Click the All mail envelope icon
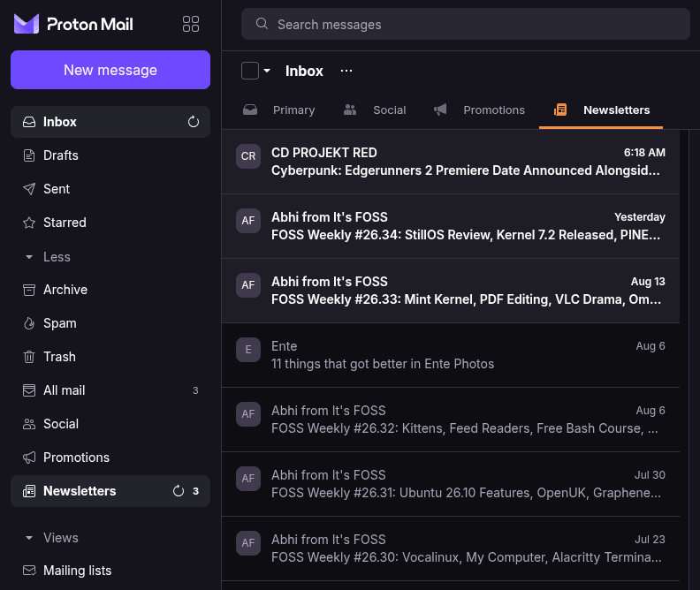The image size is (700, 590). coord(29,390)
